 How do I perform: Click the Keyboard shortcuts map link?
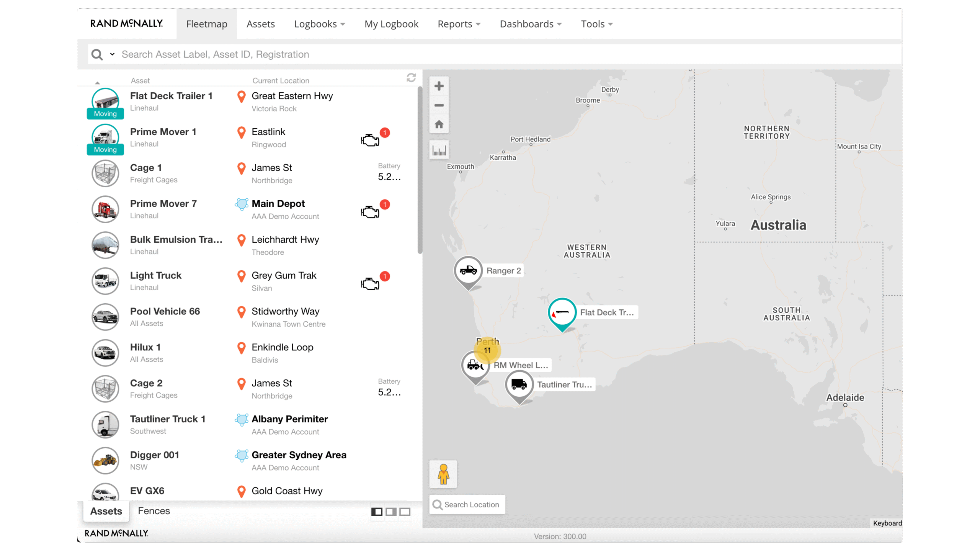[887, 523]
